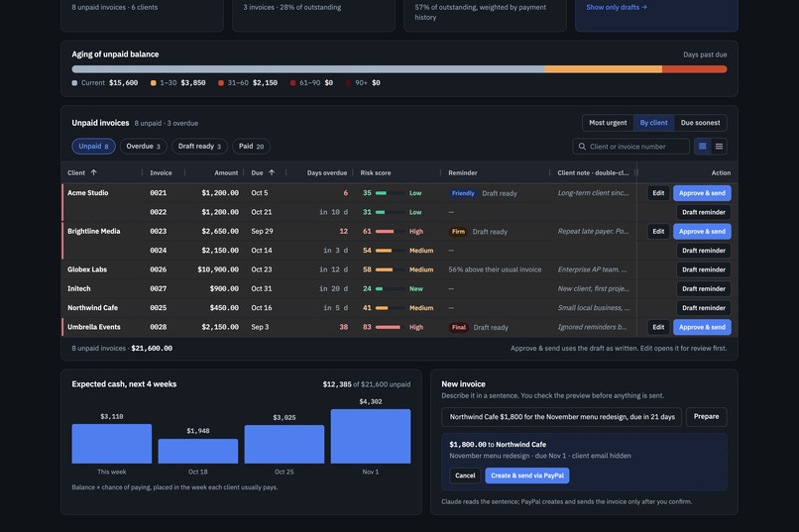Select the Umbrella Events client name

(x=94, y=327)
